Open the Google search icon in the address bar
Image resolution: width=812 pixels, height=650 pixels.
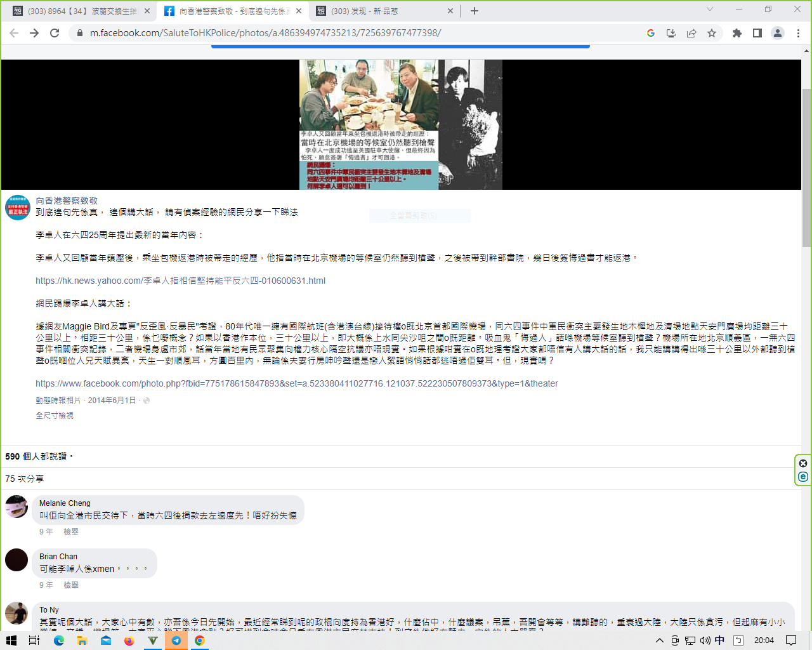[x=651, y=33]
